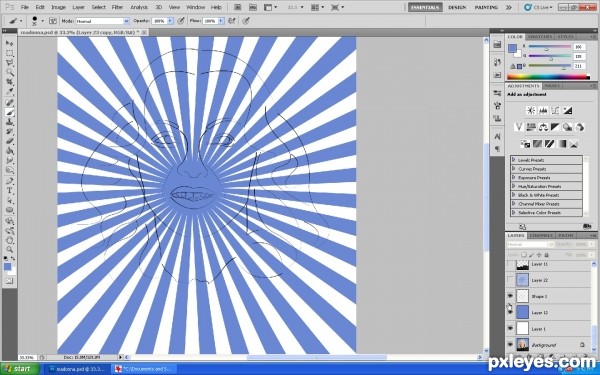Expand Curves Presets
The height and width of the screenshot is (375, 600).
(x=514, y=169)
